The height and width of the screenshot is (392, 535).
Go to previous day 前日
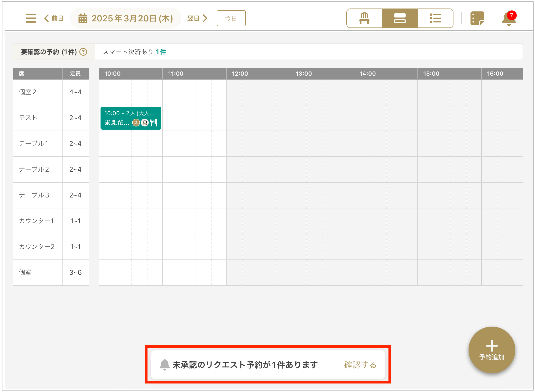54,18
